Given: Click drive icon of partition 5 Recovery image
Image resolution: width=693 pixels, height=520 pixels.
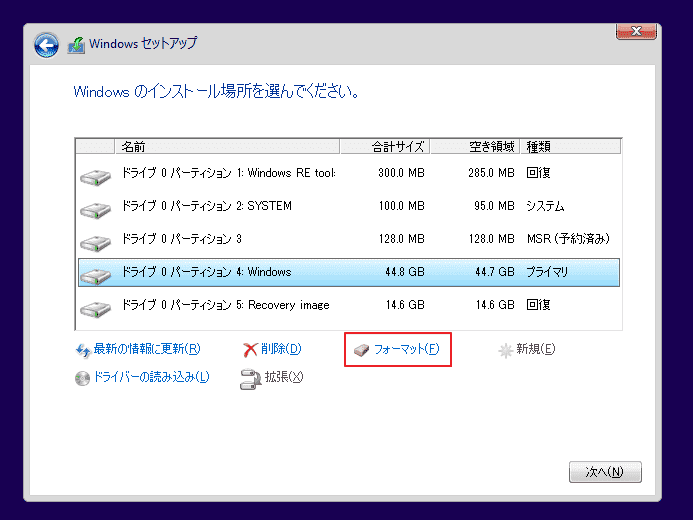Looking at the screenshot, I should (x=95, y=309).
